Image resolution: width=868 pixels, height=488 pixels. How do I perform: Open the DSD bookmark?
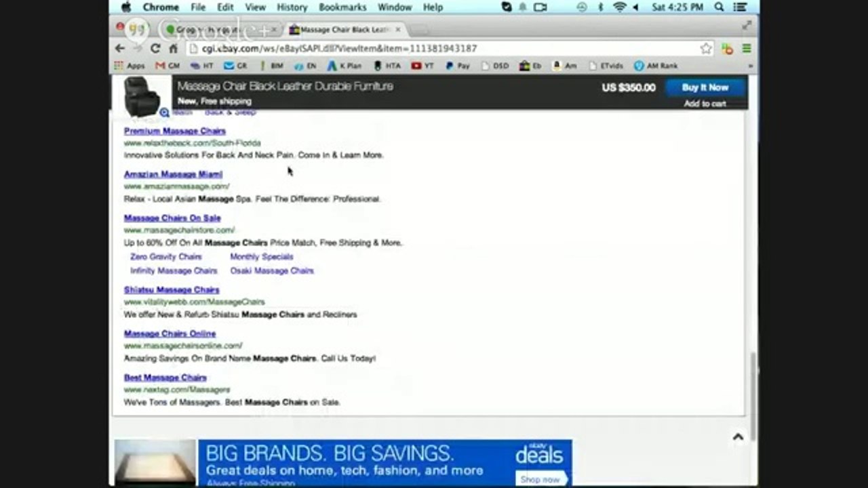[494, 66]
